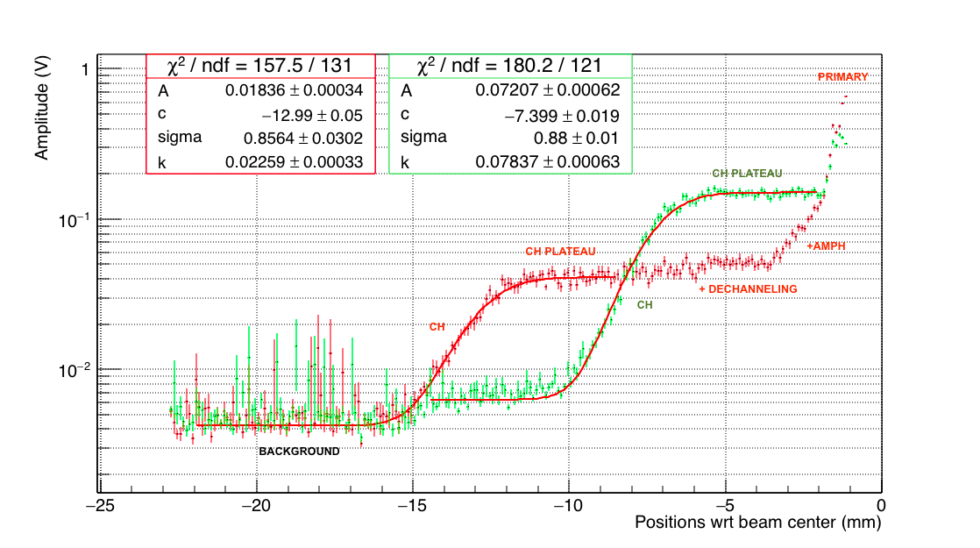Click the 'sigma' label in red fit box
This screenshot has height=548, width=980.
pyautogui.click(x=180, y=138)
